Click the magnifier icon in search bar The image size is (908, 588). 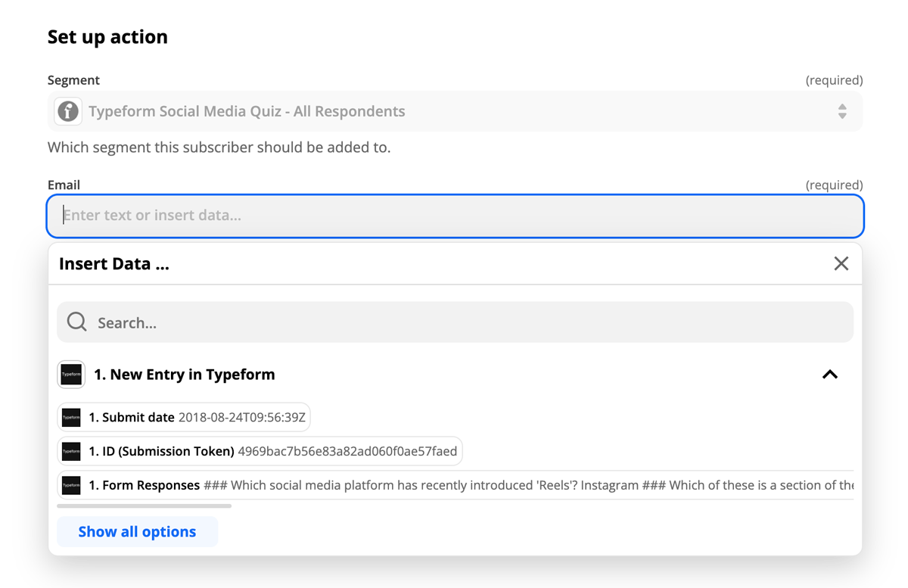[x=76, y=322]
